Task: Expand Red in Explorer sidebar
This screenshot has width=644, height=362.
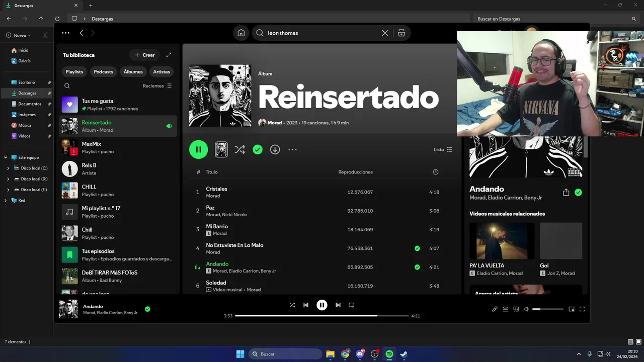Action: (x=5, y=200)
